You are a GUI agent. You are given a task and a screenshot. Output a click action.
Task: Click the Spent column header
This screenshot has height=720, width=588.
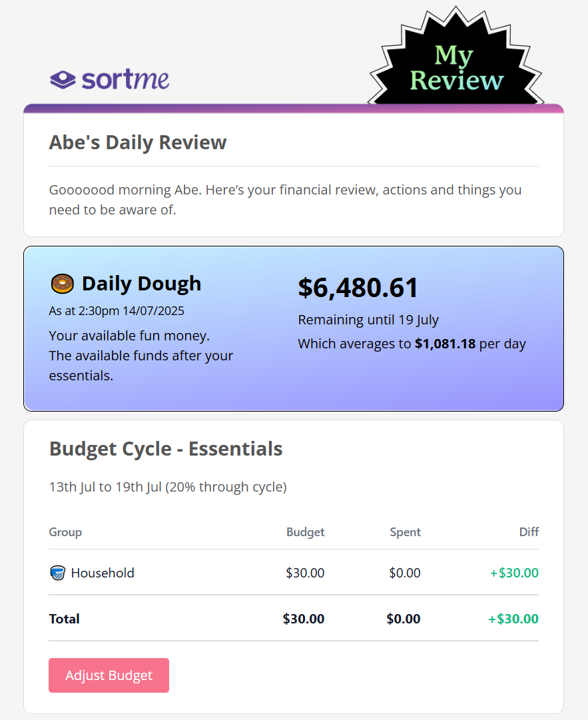[405, 532]
